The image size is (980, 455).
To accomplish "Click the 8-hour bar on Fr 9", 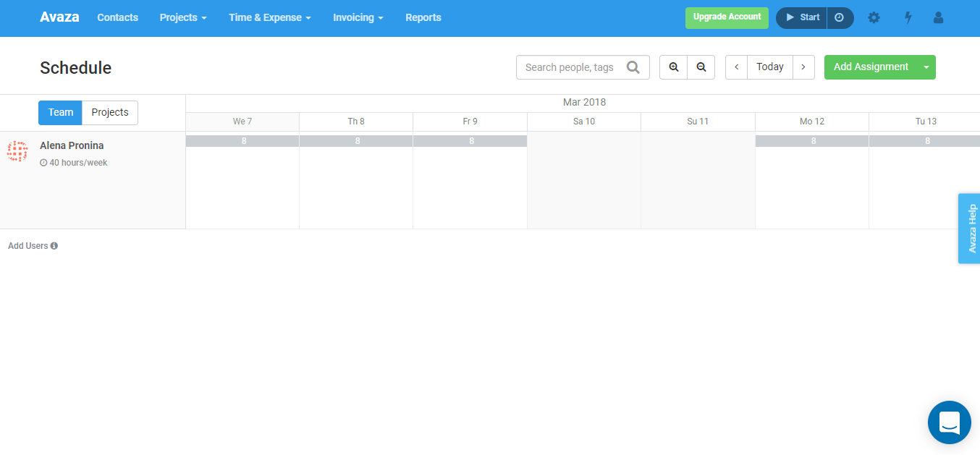I will click(x=470, y=141).
